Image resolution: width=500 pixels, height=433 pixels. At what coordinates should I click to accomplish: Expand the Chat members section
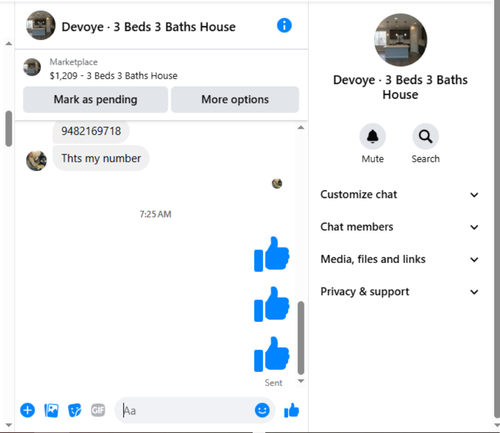pos(399,227)
